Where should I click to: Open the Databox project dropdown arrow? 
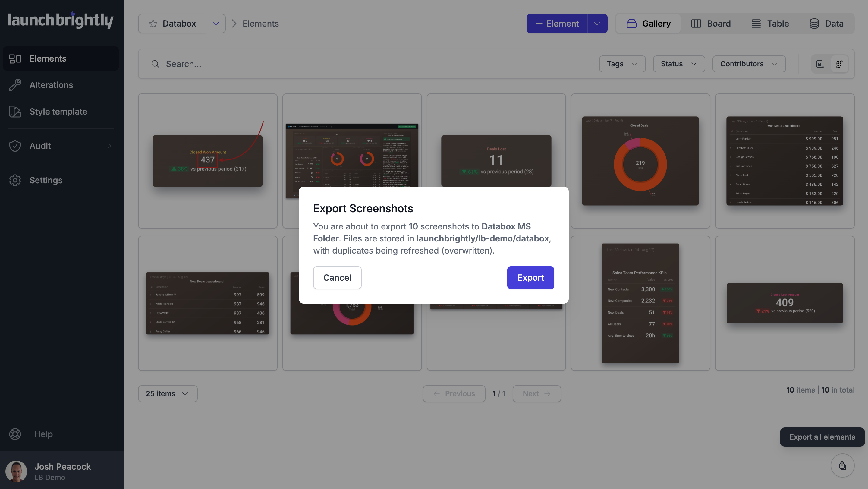(x=216, y=24)
